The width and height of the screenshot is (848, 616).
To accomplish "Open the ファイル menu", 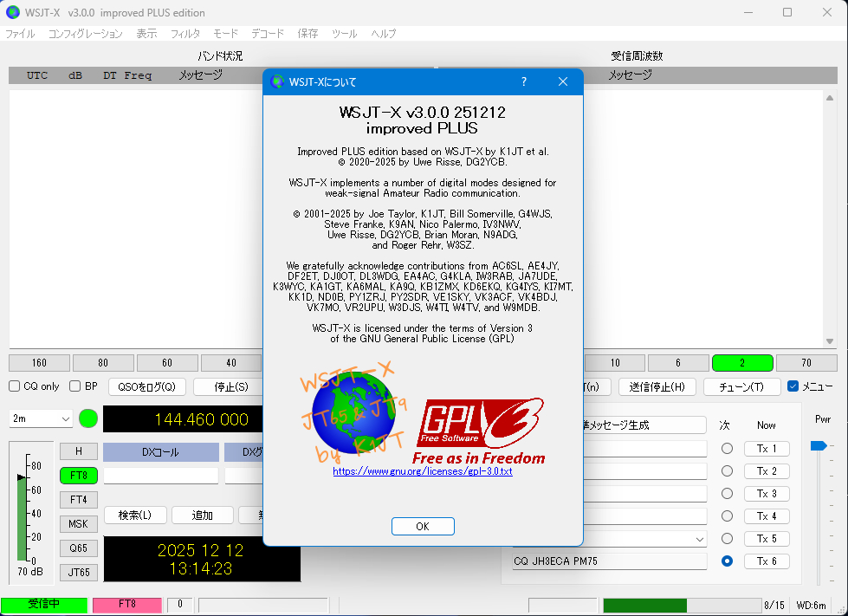I will click(x=20, y=34).
